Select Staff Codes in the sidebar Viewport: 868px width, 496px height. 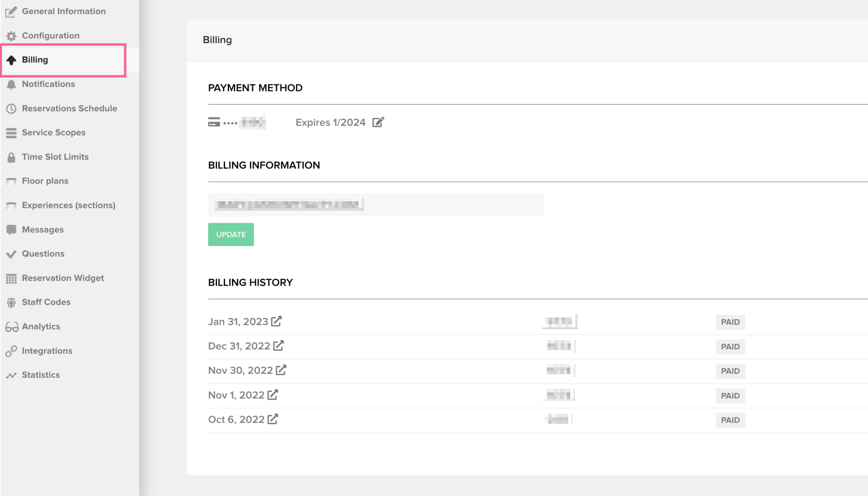click(x=46, y=302)
